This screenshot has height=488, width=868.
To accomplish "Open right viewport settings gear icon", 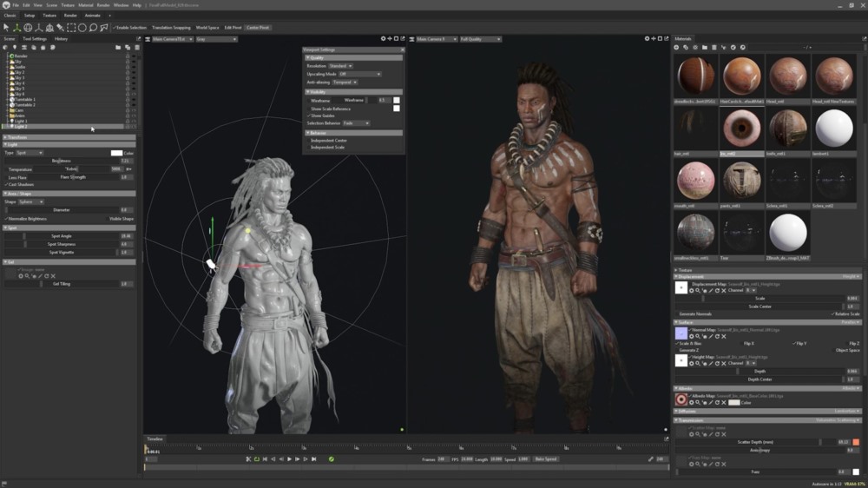I will click(x=647, y=39).
